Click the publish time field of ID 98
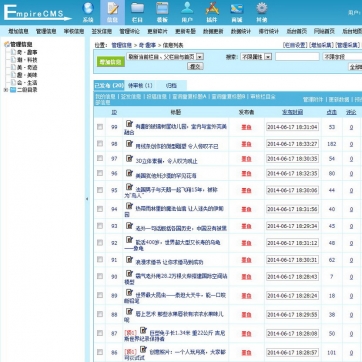Screen dimensions: 362x362 [x=292, y=144]
